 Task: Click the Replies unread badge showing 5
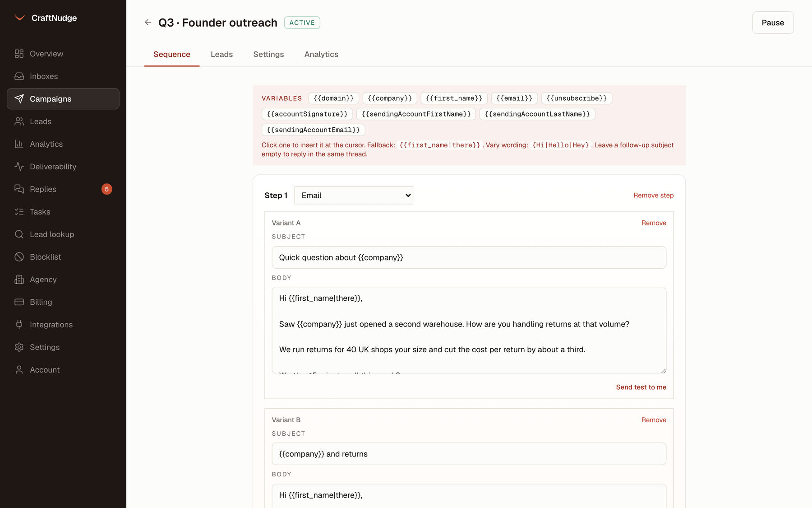107,189
